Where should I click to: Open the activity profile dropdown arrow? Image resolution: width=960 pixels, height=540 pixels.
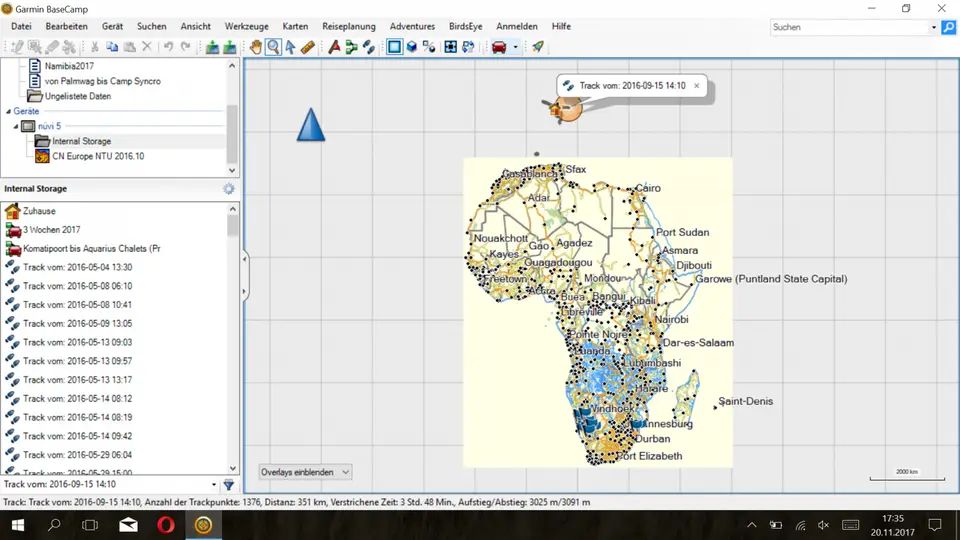point(516,47)
